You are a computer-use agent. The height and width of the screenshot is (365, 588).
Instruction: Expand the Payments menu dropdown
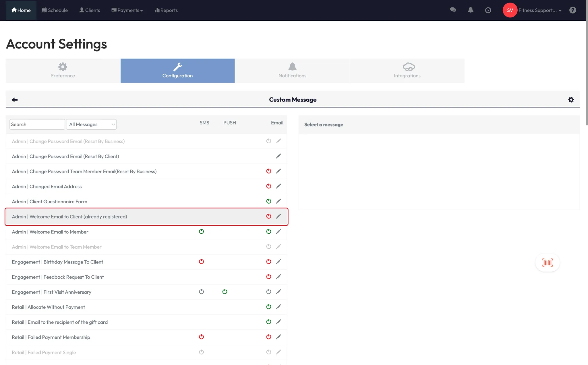pos(127,10)
